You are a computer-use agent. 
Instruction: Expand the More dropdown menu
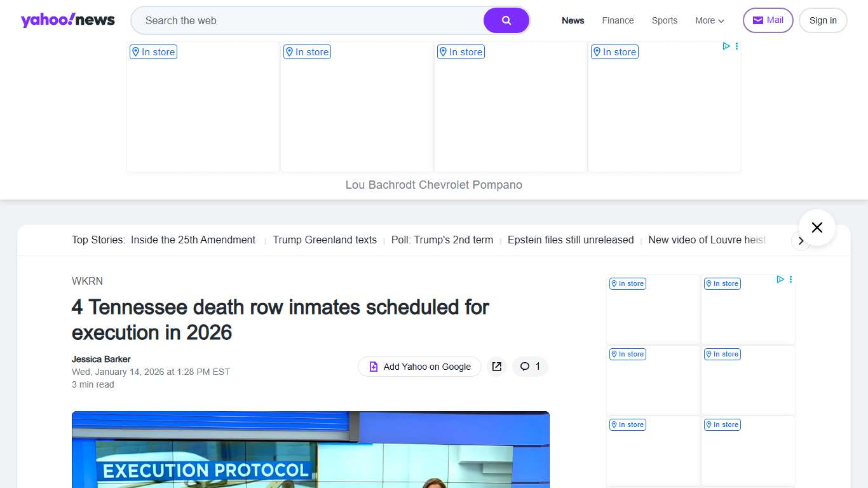pyautogui.click(x=709, y=20)
